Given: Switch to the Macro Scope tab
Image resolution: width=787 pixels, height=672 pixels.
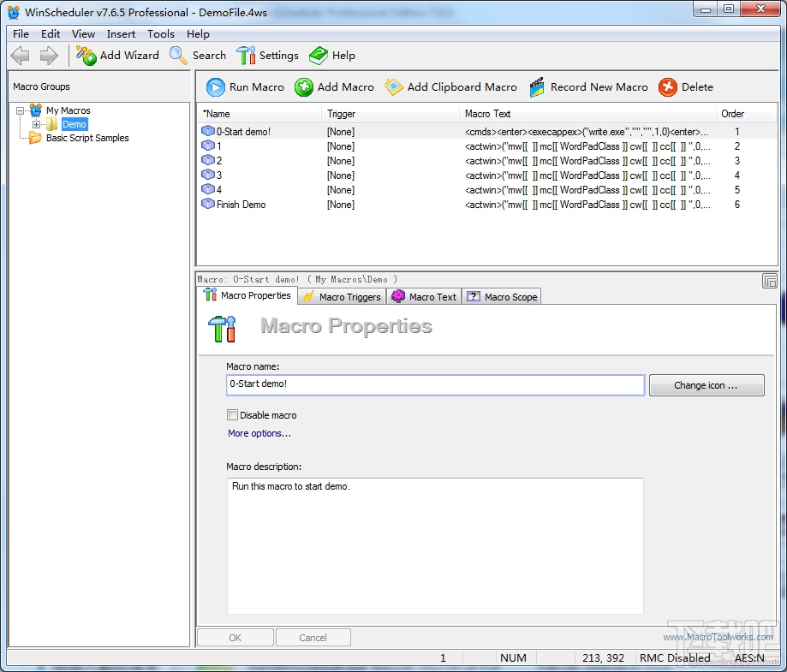Looking at the screenshot, I should [502, 296].
